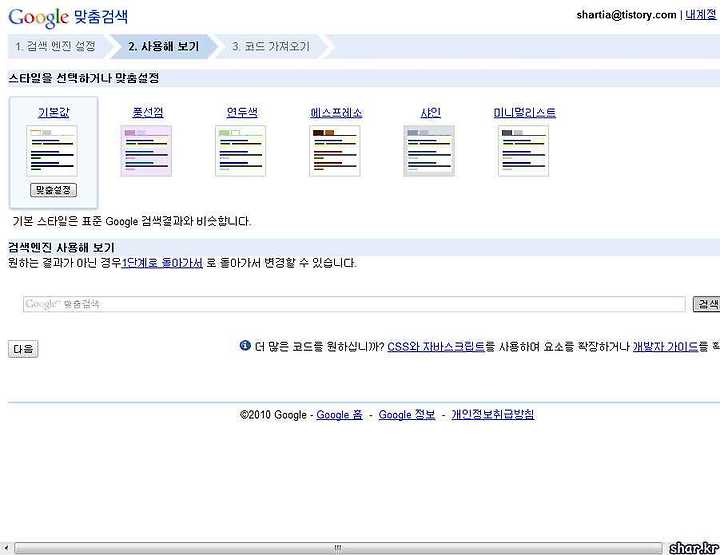Choose the 연두색 style link

tap(242, 112)
